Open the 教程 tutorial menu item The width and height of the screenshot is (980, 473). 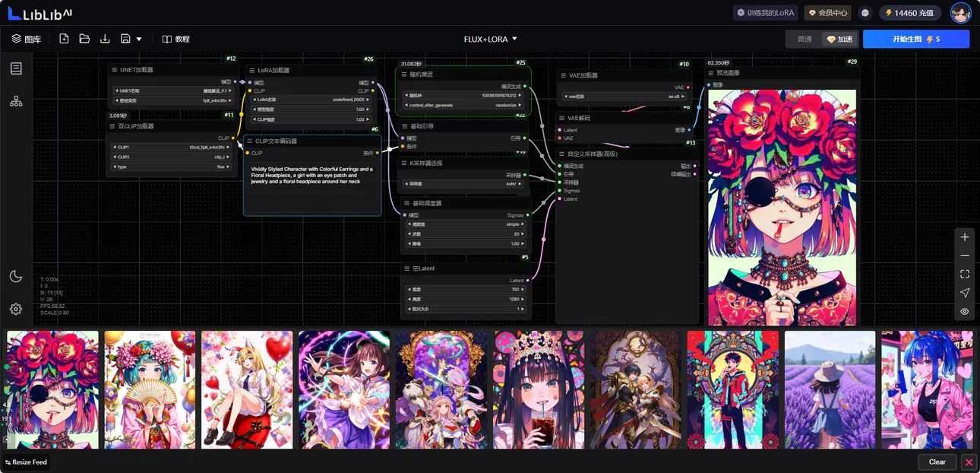tap(175, 39)
